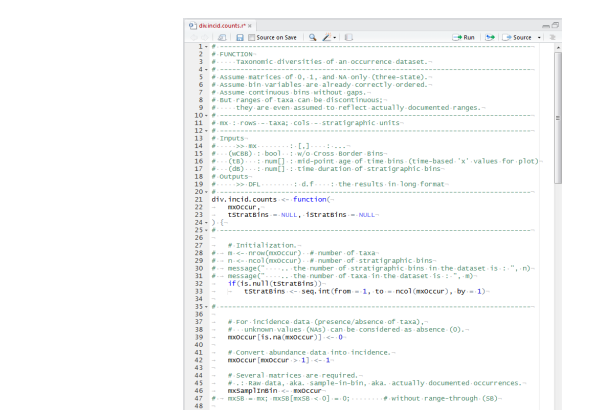Re-run the previous code region icon
Screen dimensions: 607x410
coord(491,37)
